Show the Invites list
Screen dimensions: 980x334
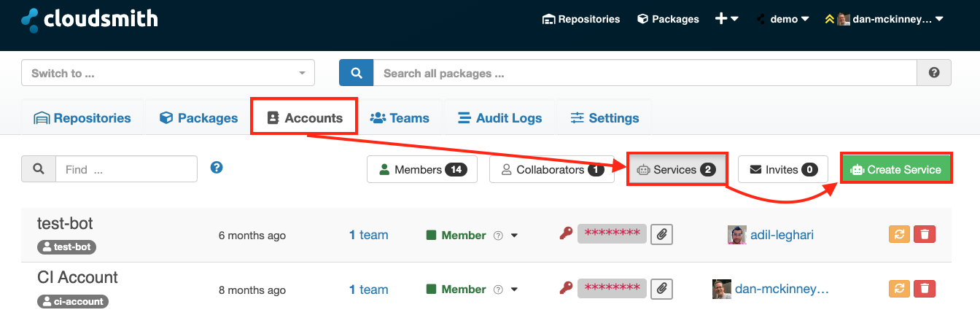[x=783, y=169]
